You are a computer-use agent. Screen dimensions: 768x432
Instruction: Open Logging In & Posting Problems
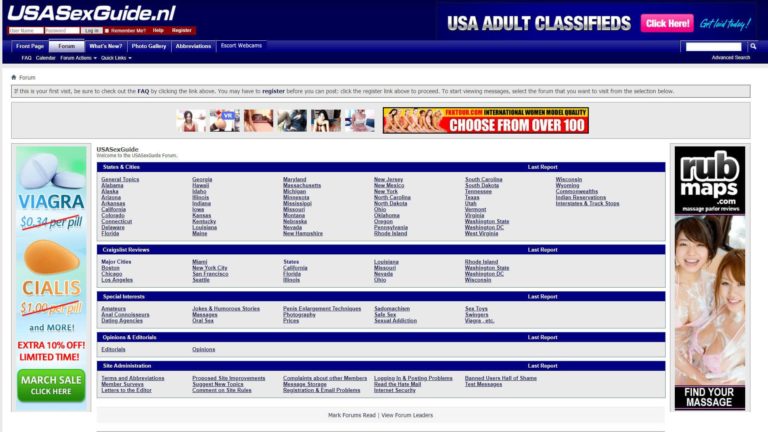click(413, 378)
